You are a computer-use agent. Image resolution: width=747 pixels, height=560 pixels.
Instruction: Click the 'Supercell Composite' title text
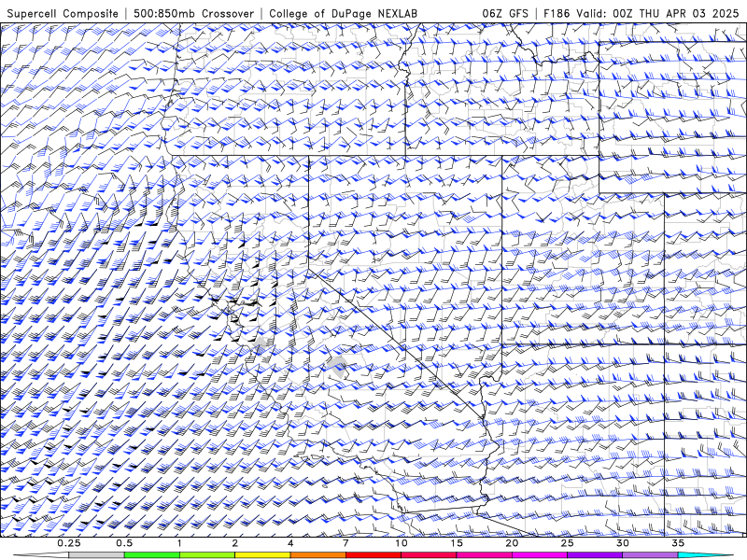[63, 13]
